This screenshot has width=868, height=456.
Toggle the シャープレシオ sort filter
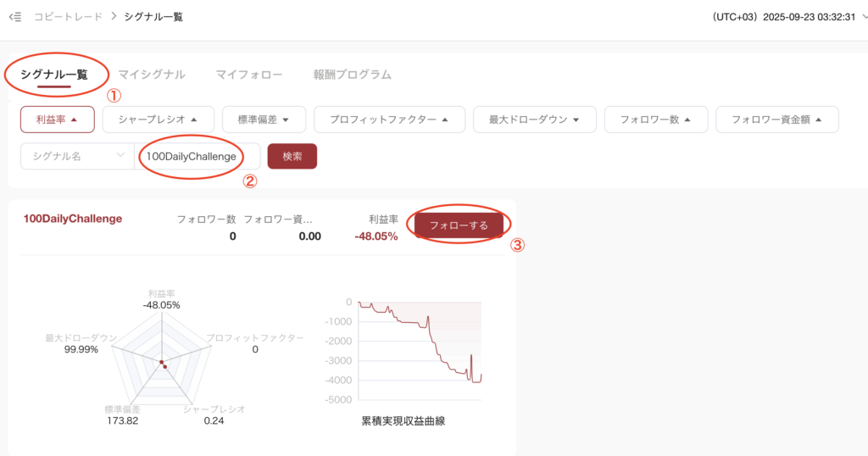159,120
